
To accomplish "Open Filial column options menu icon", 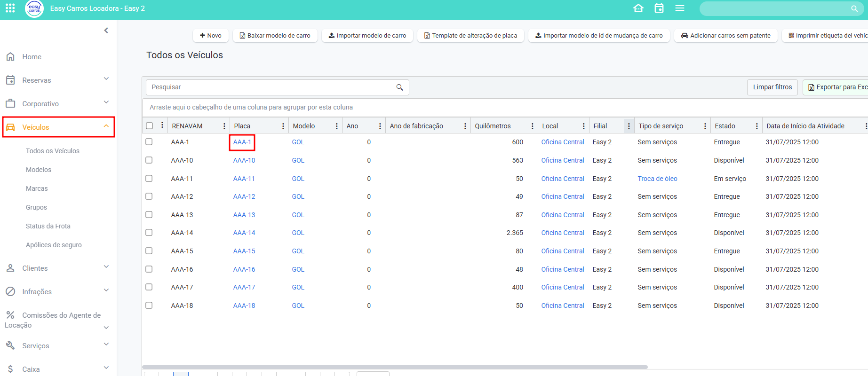I will (x=629, y=126).
